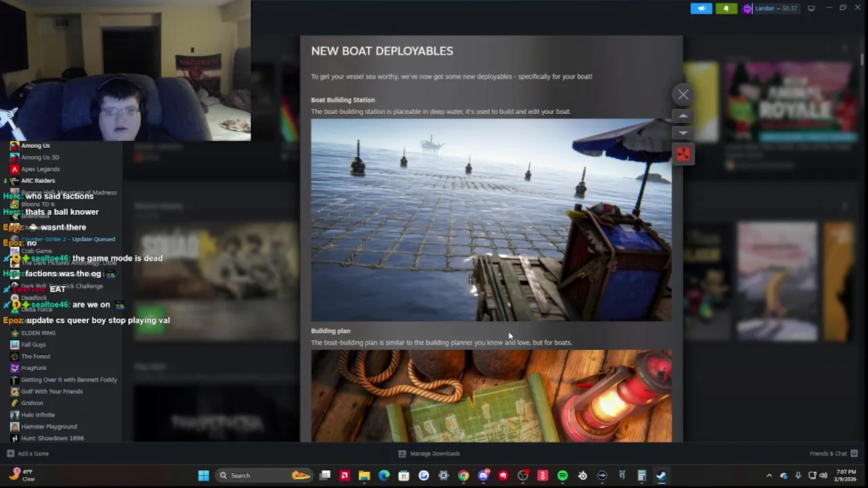Viewport: 868px width, 488px height.
Task: Select ARC Raiders in library list
Action: 38,181
